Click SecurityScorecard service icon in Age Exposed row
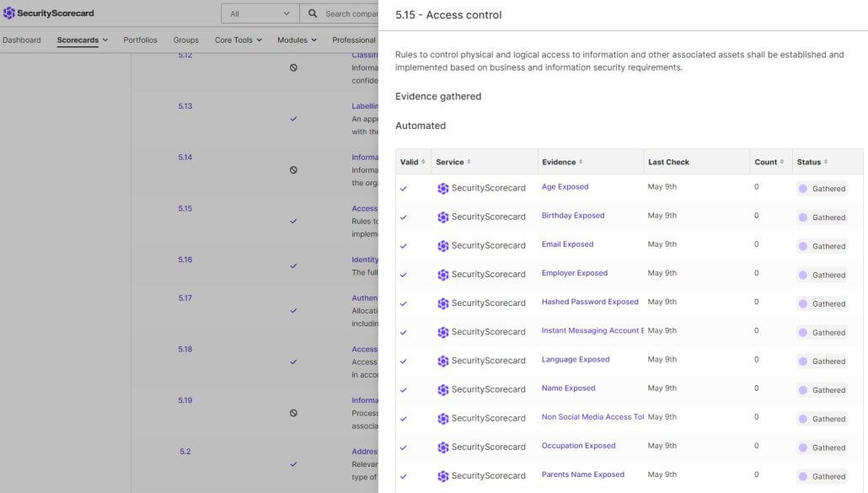Image resolution: width=868 pixels, height=493 pixels. pyautogui.click(x=443, y=189)
